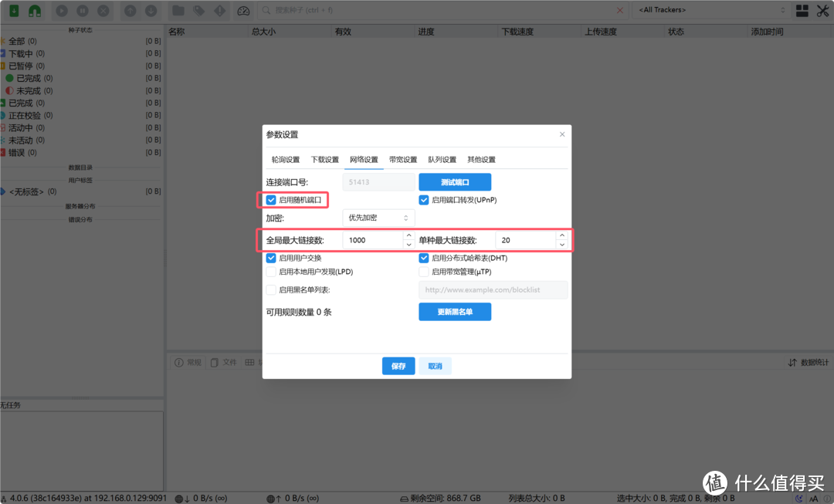Increase 单种最大链接数 with the up stepper
Viewport: 834px width, 504px height.
(x=562, y=236)
